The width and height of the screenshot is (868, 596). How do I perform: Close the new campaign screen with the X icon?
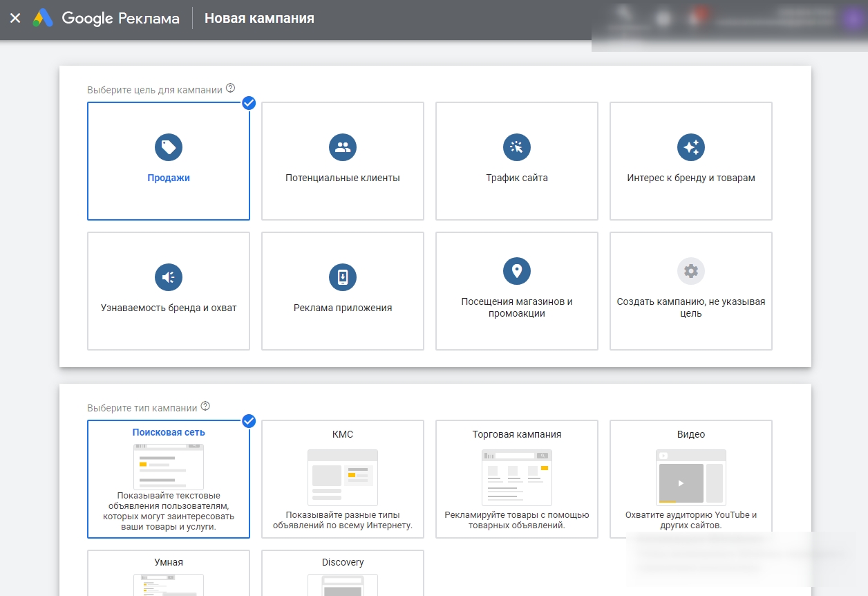coord(15,19)
